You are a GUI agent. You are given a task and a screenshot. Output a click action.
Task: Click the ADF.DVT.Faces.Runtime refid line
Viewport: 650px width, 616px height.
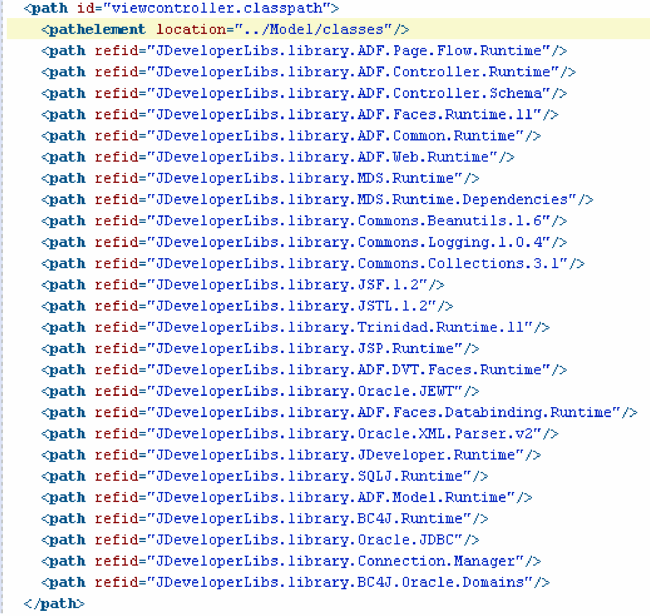click(304, 370)
